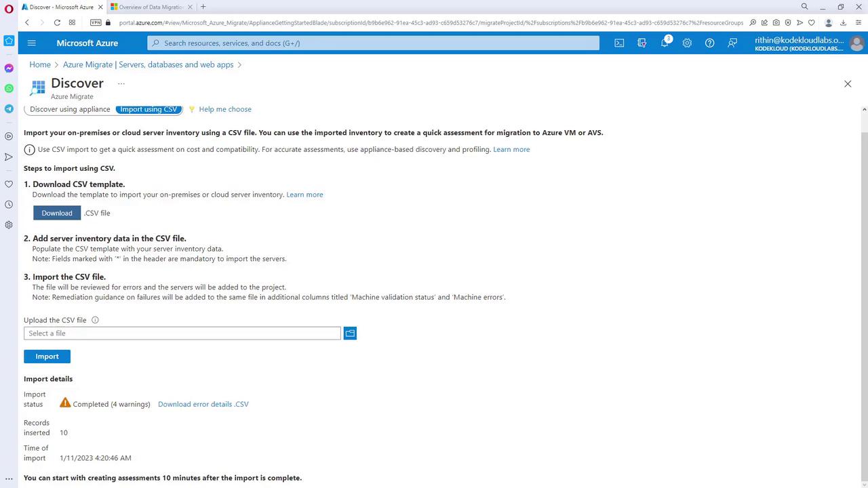Screen dimensions: 868x488
Task: Click the Download template button
Action: pyautogui.click(x=57, y=213)
